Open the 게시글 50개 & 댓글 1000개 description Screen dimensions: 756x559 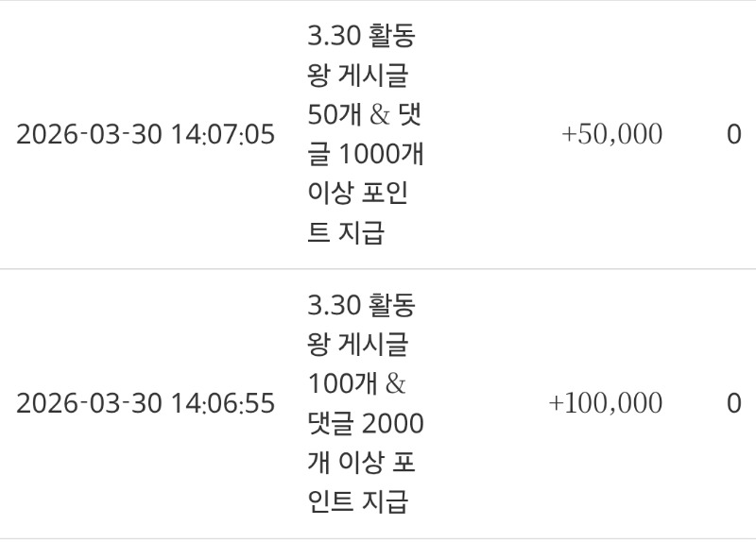click(x=365, y=135)
